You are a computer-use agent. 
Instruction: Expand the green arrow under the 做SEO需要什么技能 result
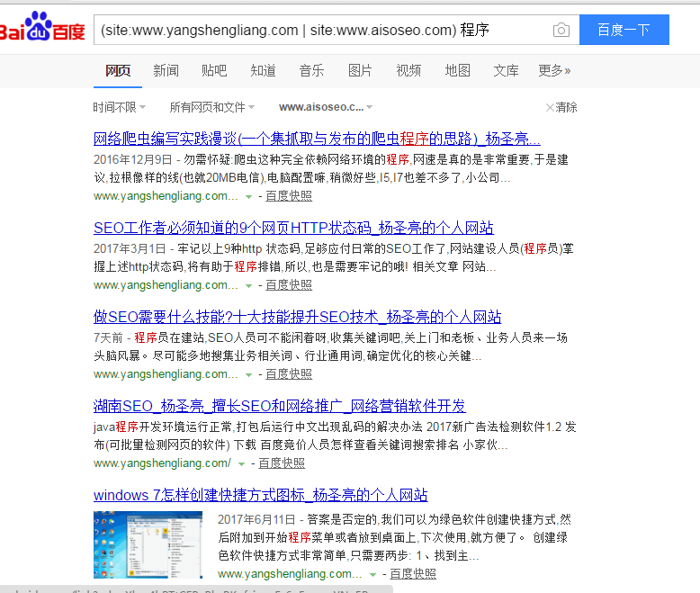(x=248, y=375)
